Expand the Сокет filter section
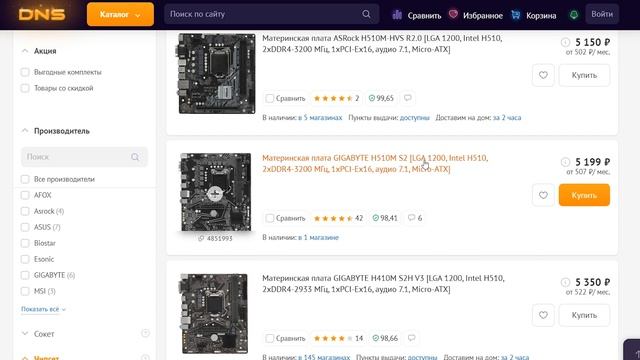The height and width of the screenshot is (360, 640). [x=25, y=334]
